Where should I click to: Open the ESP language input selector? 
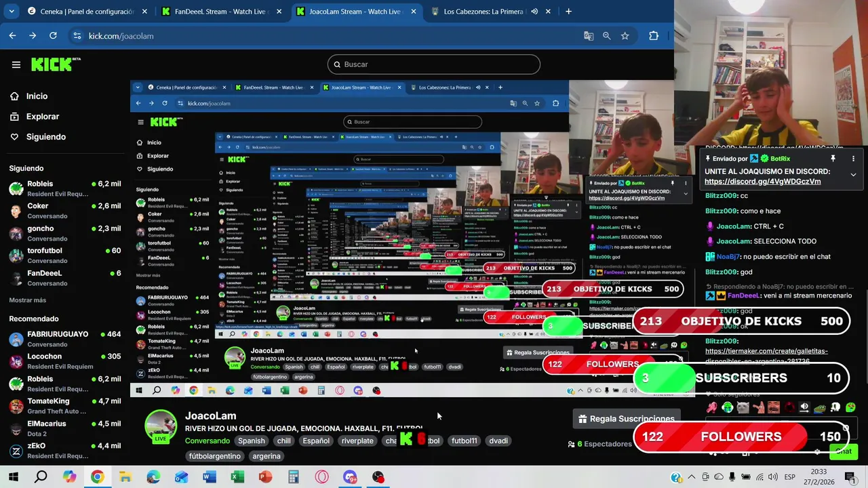pos(789,477)
